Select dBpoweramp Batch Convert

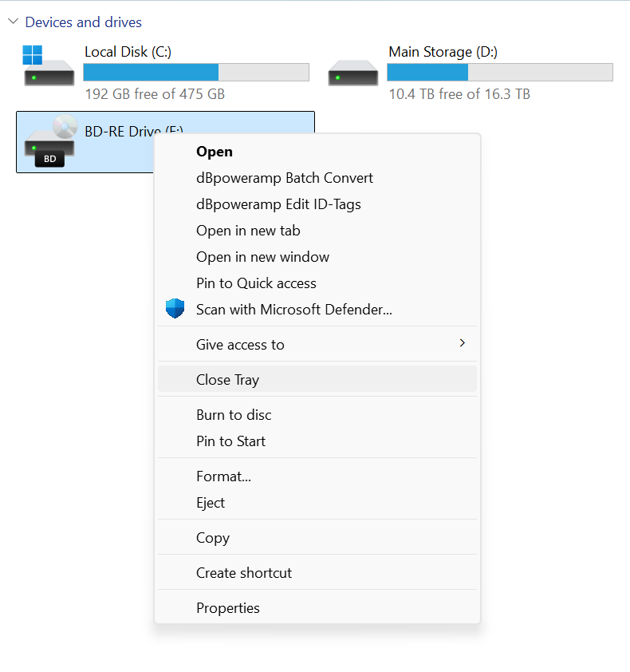click(x=284, y=178)
